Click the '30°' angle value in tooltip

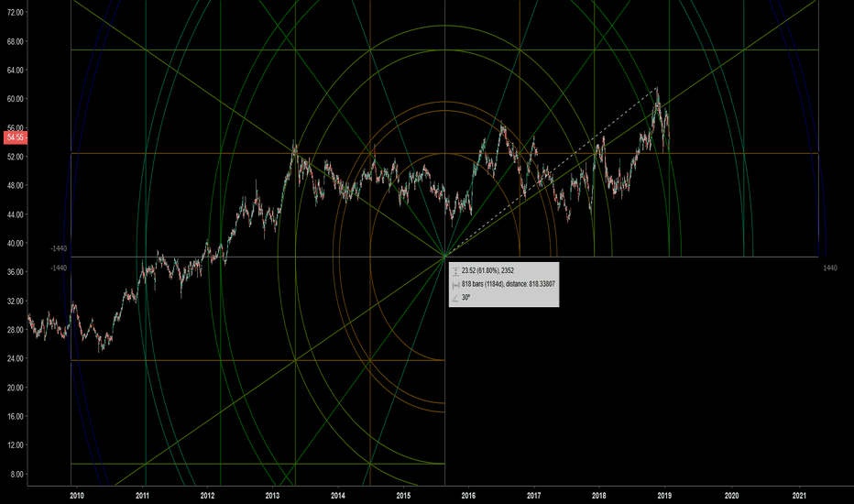465,298
